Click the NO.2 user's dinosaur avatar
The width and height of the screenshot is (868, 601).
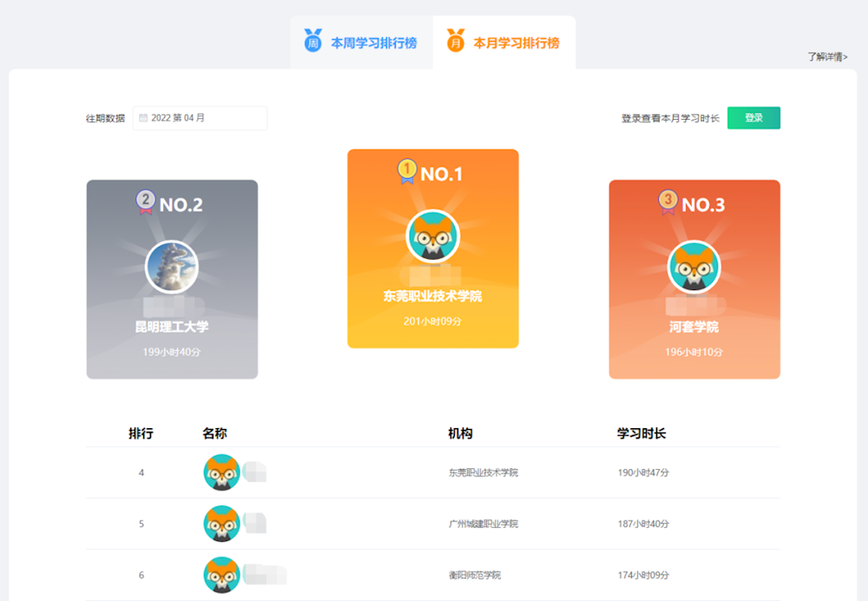click(x=172, y=267)
